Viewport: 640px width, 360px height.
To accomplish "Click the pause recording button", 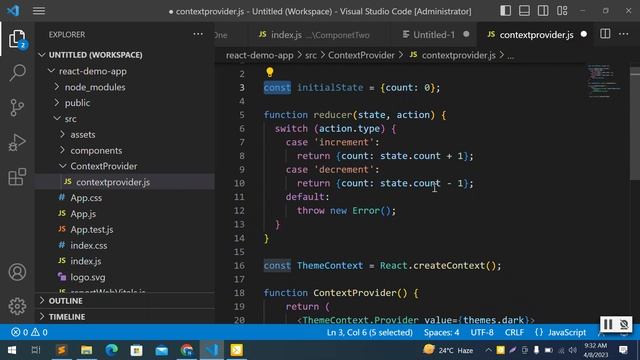I will pyautogui.click(x=608, y=324).
